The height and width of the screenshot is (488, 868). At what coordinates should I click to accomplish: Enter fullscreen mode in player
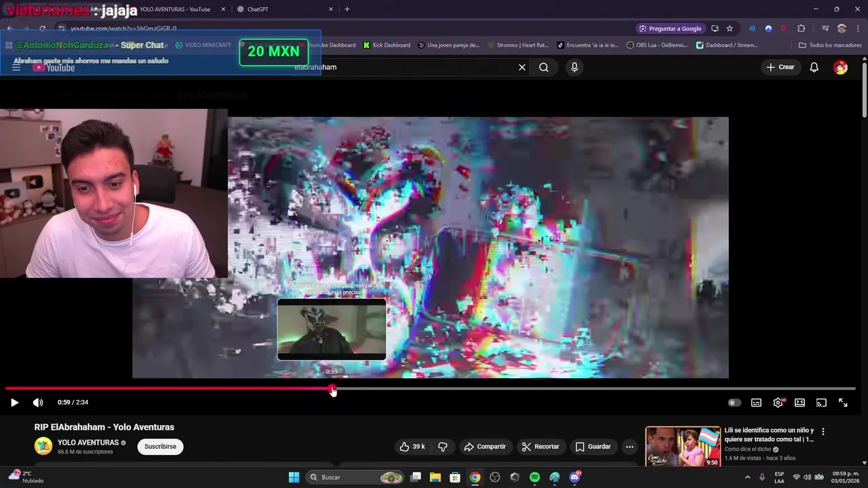point(843,403)
